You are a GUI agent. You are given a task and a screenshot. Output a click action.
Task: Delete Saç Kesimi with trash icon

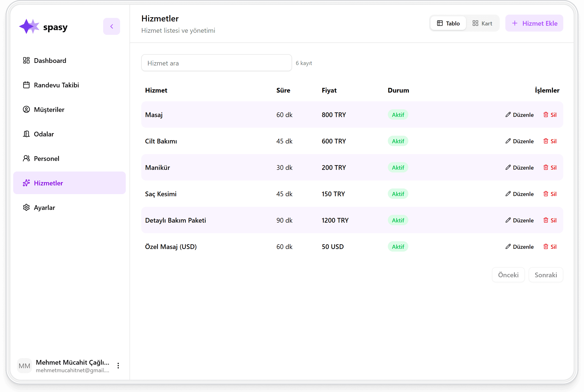pyautogui.click(x=546, y=194)
